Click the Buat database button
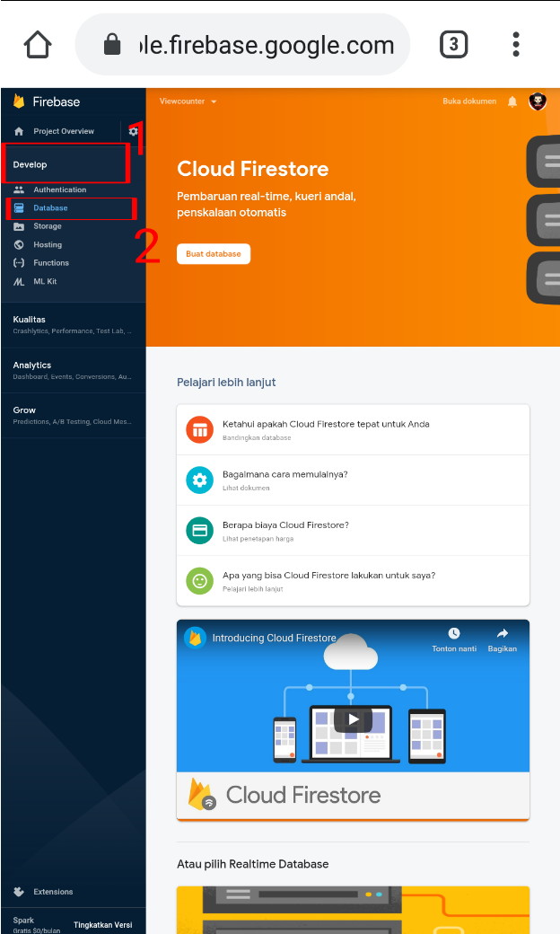The height and width of the screenshot is (934, 560). click(x=213, y=254)
